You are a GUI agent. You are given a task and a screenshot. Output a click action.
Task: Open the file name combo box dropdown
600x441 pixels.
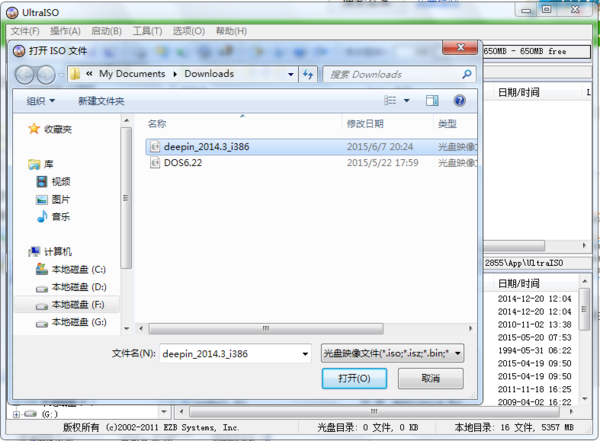click(305, 354)
